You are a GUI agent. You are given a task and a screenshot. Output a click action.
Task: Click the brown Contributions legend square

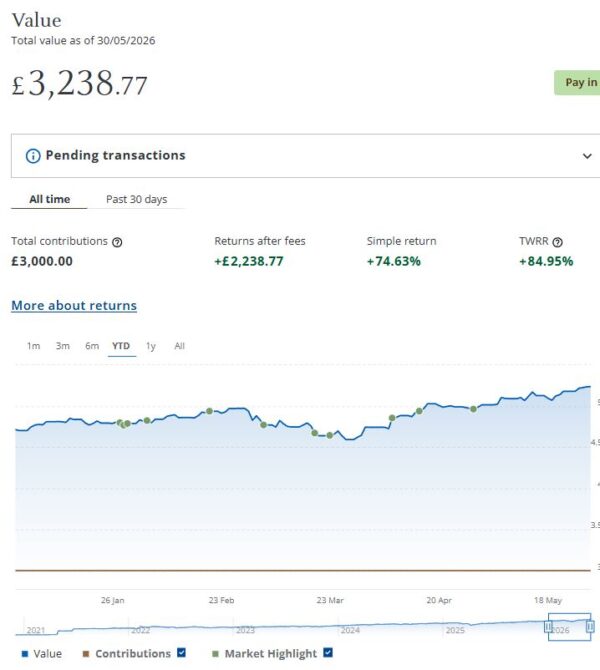click(86, 654)
